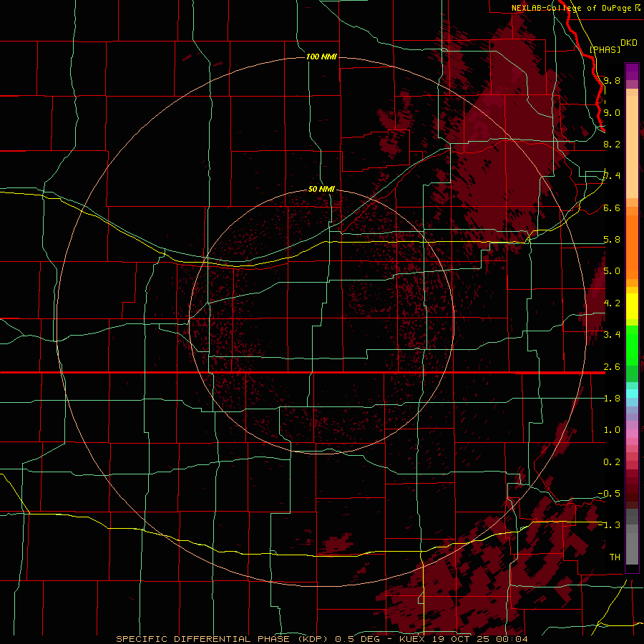Click the 8.2 value on the color scale

click(612, 144)
